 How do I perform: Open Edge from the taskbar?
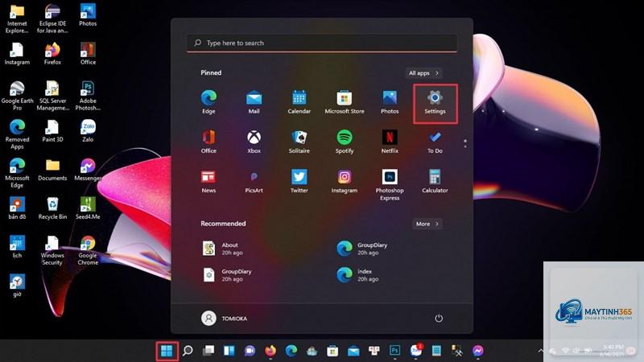(291, 351)
